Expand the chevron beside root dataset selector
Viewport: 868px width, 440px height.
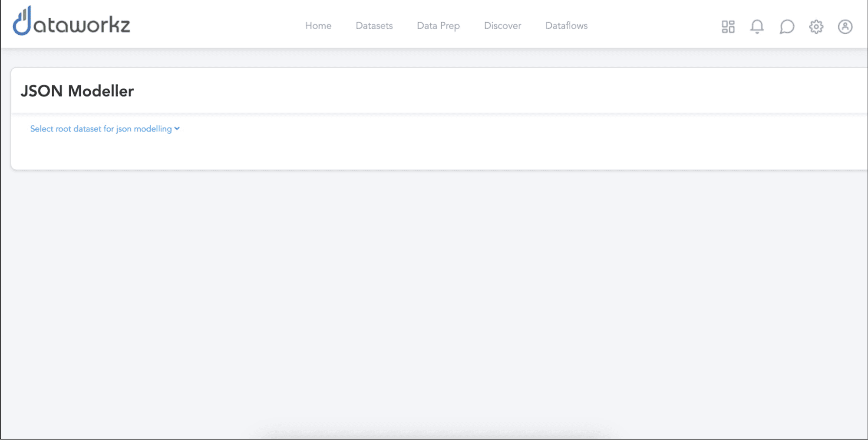click(177, 128)
